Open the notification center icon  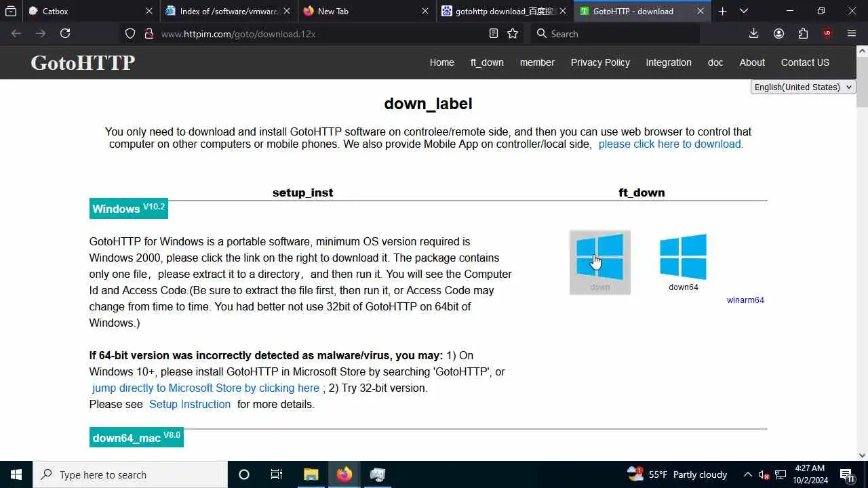(847, 474)
